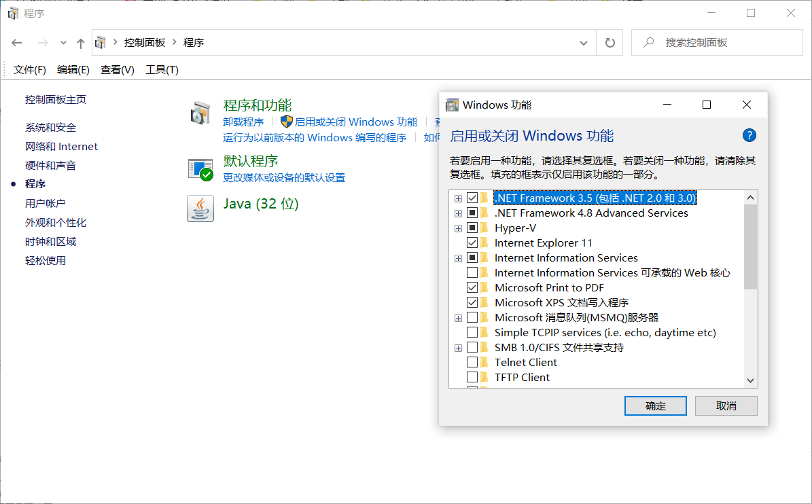Click 运行为以前版本的 Windows 编写的程序 link
Viewport: 812px width, 504px height.
coord(315,138)
